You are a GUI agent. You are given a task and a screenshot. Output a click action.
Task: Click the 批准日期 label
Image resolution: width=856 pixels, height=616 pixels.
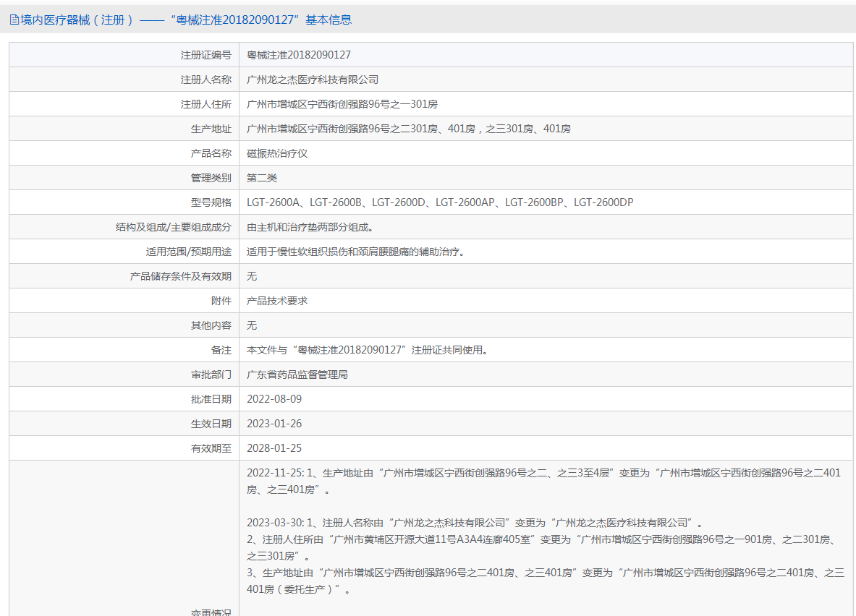tap(211, 399)
